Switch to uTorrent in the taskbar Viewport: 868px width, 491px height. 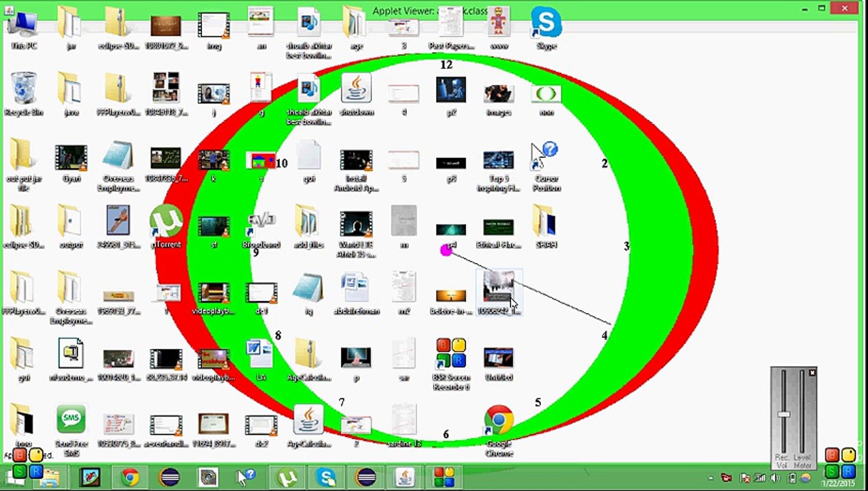coord(287,477)
